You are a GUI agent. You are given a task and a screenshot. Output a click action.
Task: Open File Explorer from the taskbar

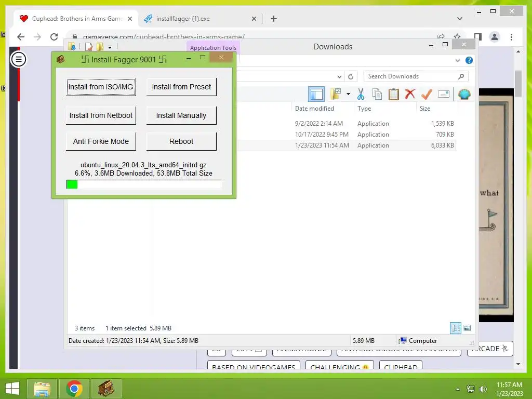click(x=42, y=389)
